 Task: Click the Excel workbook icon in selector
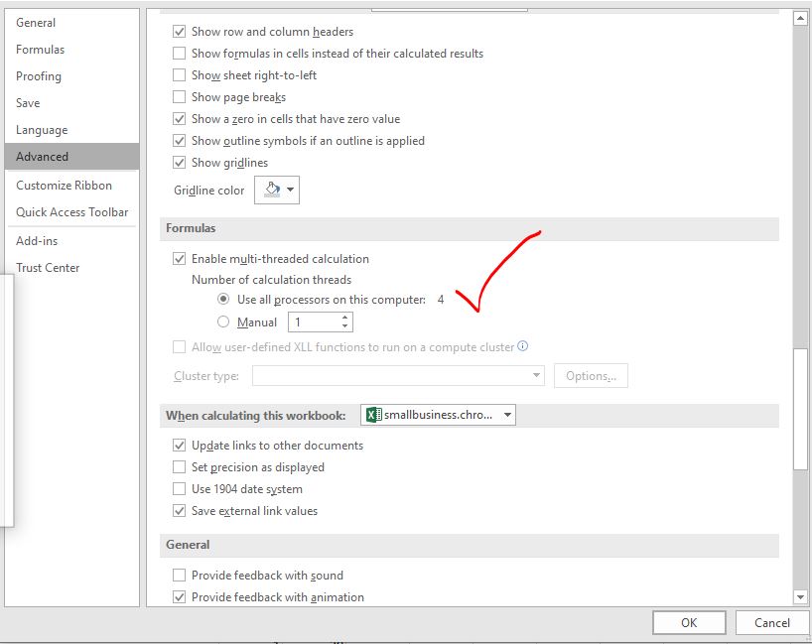(374, 415)
